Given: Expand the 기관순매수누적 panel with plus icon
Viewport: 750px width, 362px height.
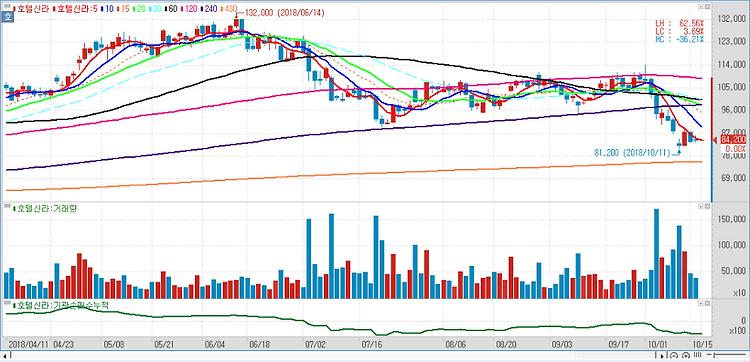Looking at the screenshot, I should 701,303.
